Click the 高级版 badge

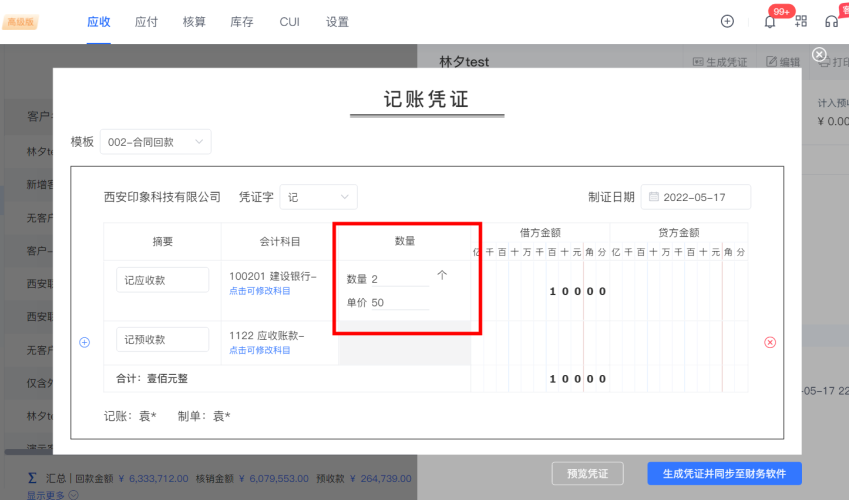click(x=21, y=22)
